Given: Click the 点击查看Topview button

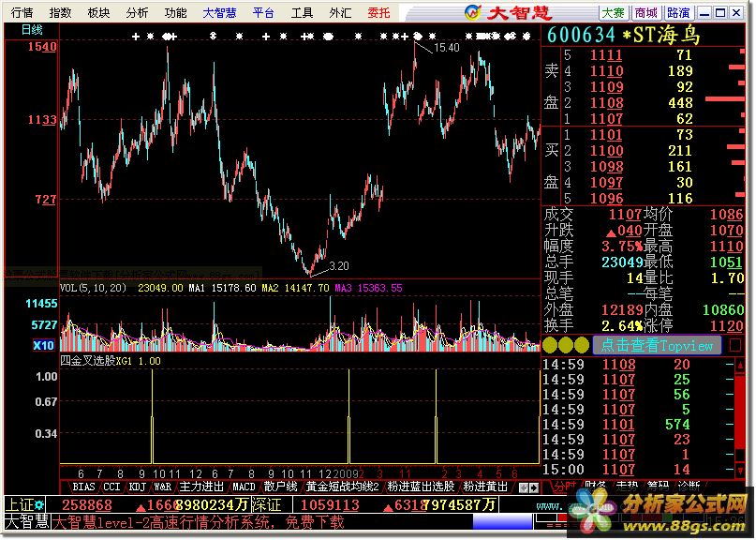Looking at the screenshot, I should [x=657, y=345].
